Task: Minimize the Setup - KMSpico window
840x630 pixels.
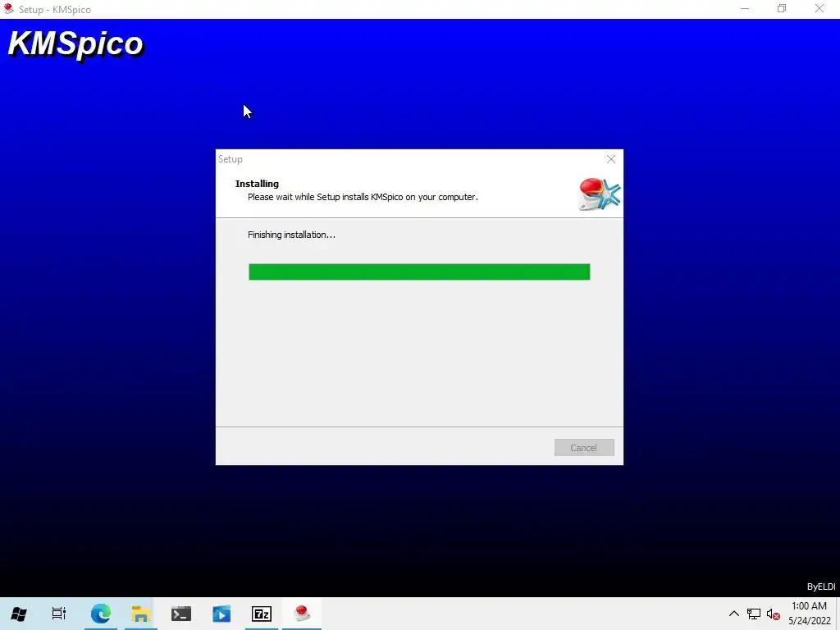Action: click(745, 9)
